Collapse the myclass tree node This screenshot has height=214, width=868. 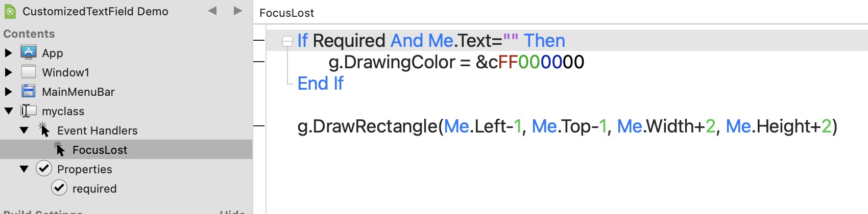coord(9,111)
